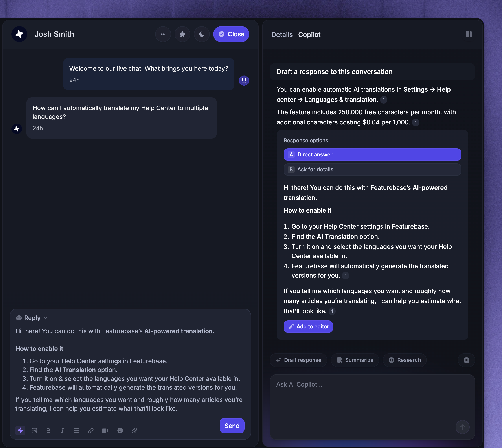Insert a bulleted list in the reply
Viewport: 502px width, 448px height.
point(77,431)
